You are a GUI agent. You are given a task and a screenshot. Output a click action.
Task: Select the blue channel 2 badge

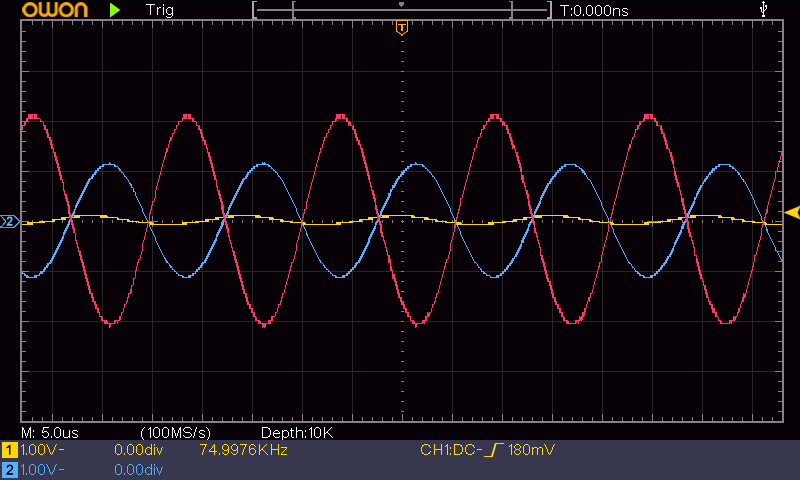click(x=10, y=469)
